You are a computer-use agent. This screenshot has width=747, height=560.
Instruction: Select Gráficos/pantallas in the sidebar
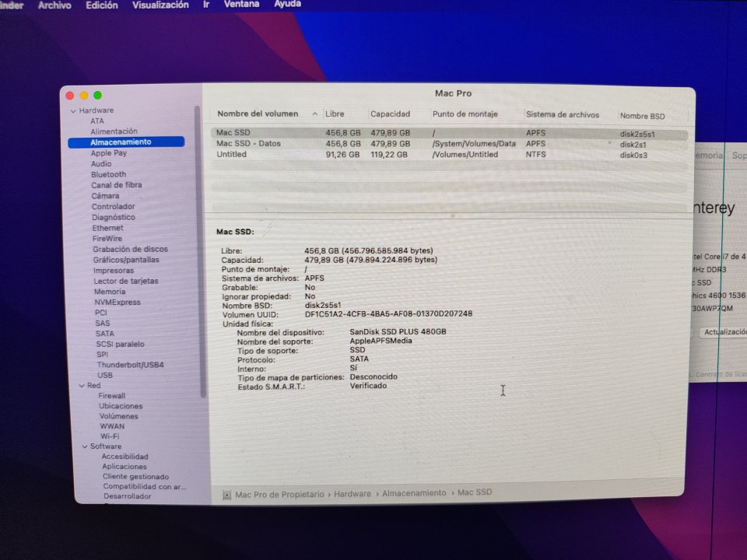pyautogui.click(x=126, y=260)
